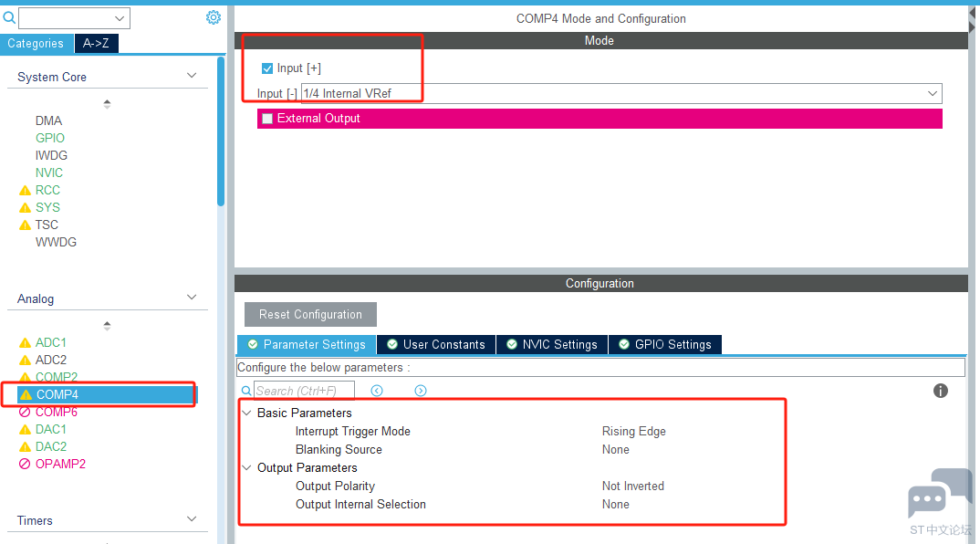Select DAC2 peripheral
This screenshot has height=544, width=980.
pos(50,447)
